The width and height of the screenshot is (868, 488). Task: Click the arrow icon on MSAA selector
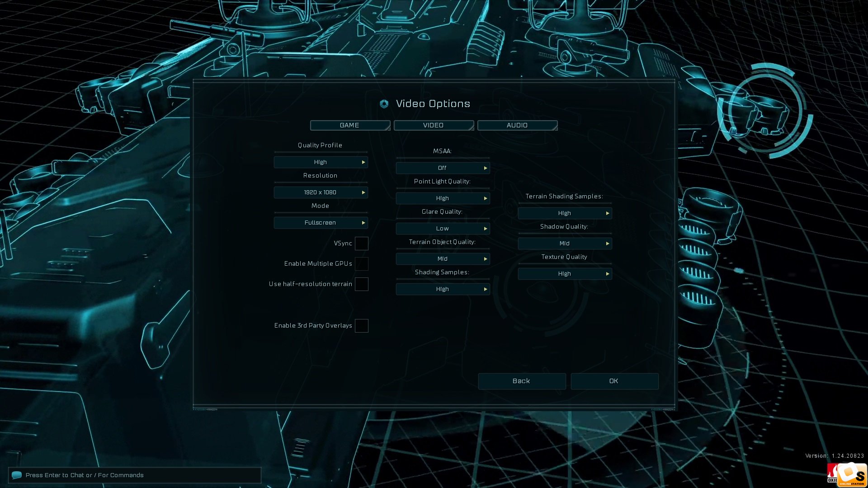(x=485, y=168)
